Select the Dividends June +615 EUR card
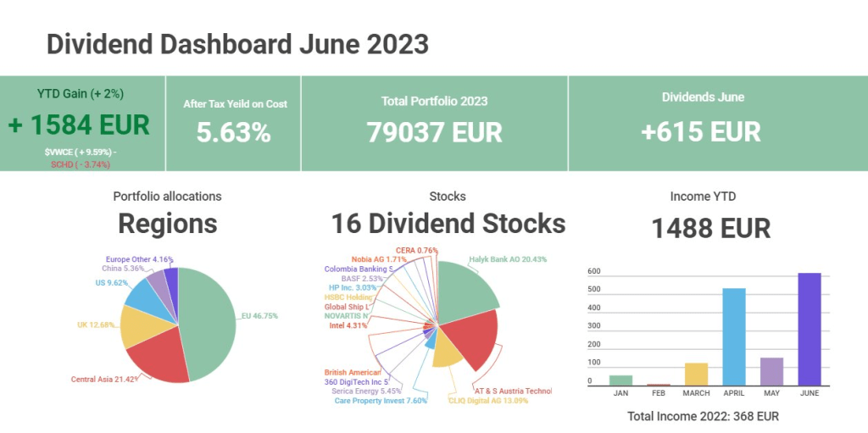This screenshot has height=433, width=868. coord(702,124)
